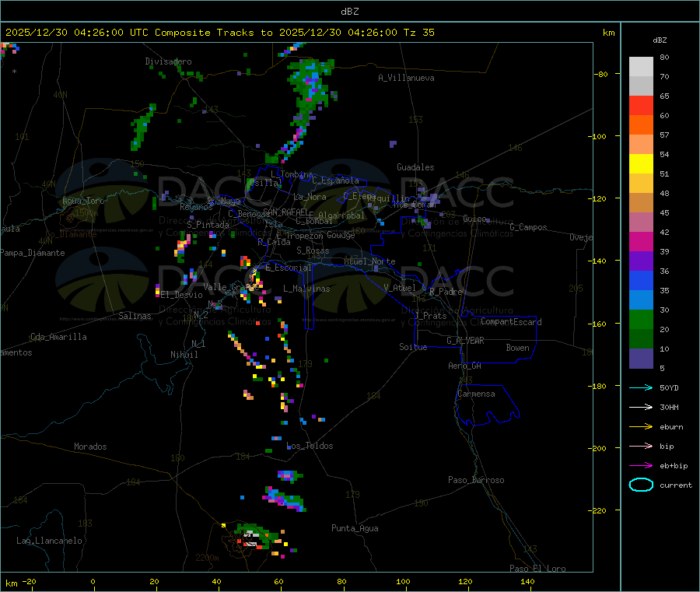Click the 'Paso_El_Loro' place label
The width and height of the screenshot is (700, 592).
click(x=537, y=569)
